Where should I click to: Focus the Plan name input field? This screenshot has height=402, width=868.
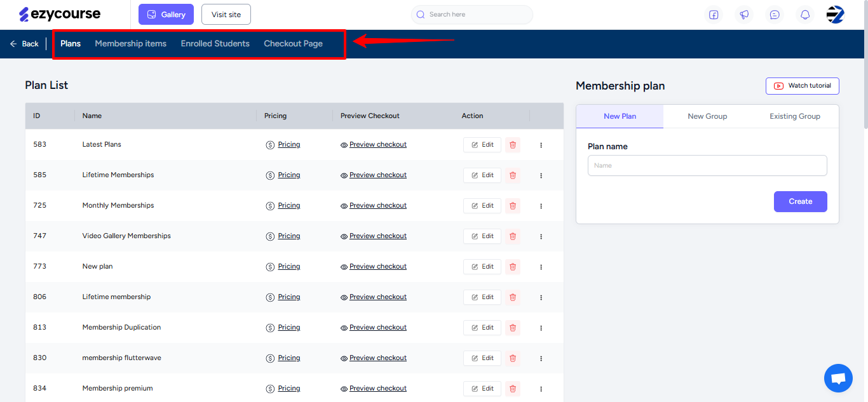[707, 166]
